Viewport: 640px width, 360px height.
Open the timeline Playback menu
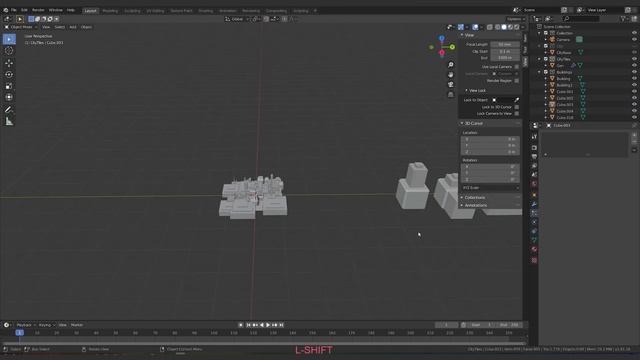[25, 325]
